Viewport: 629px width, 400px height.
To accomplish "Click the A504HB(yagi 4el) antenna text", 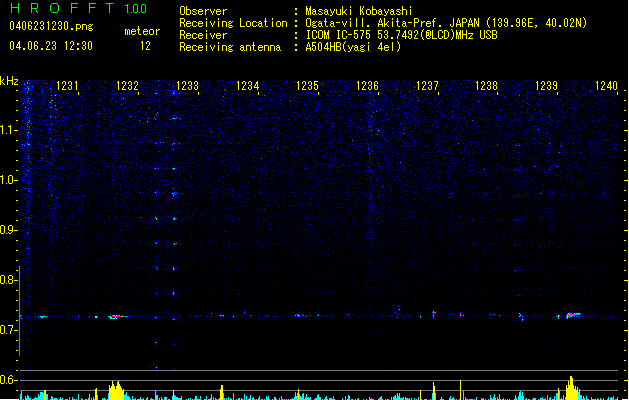I will click(x=353, y=47).
